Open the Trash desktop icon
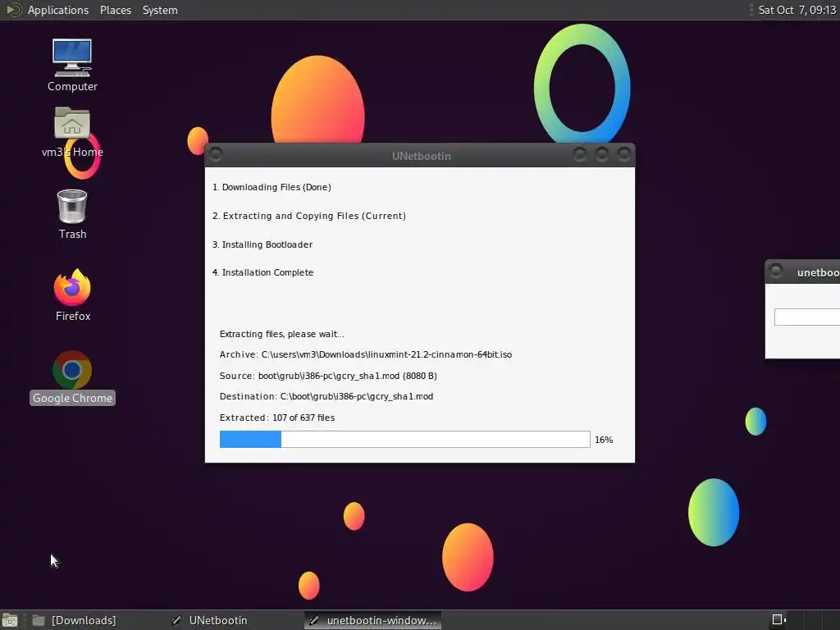Viewport: 840px width, 630px height. point(72,214)
